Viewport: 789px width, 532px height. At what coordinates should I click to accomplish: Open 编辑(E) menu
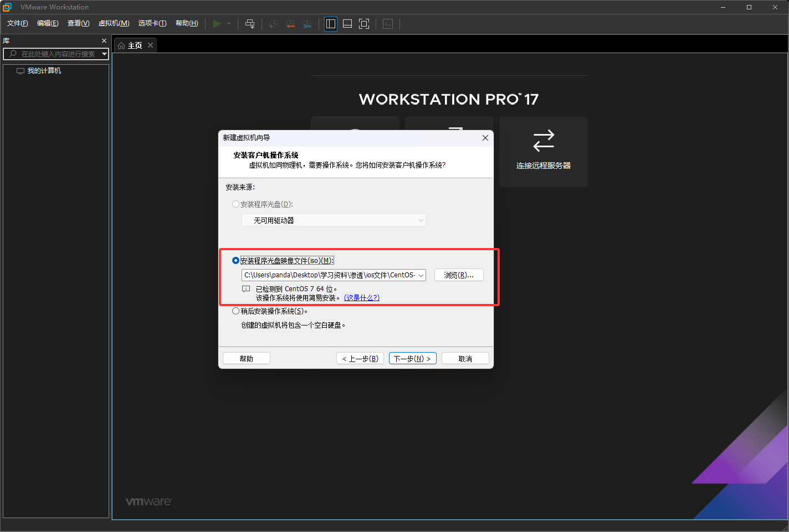click(48, 23)
